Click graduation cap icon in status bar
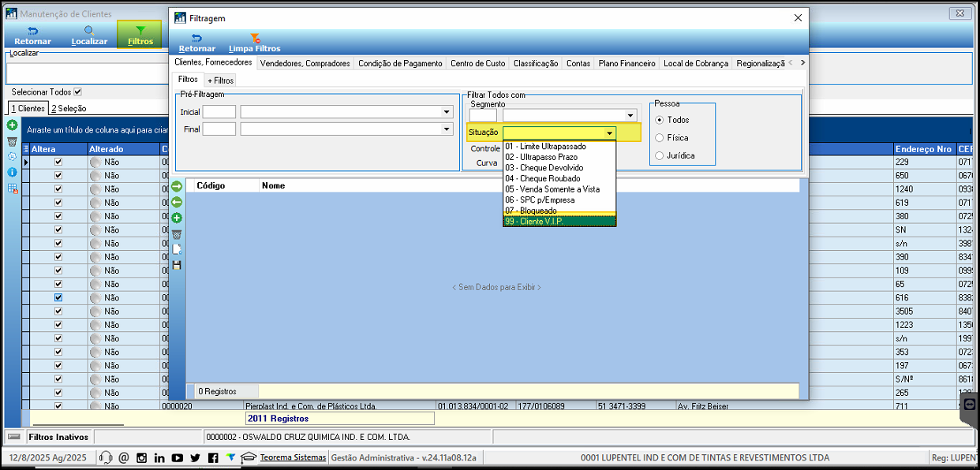 point(249,457)
